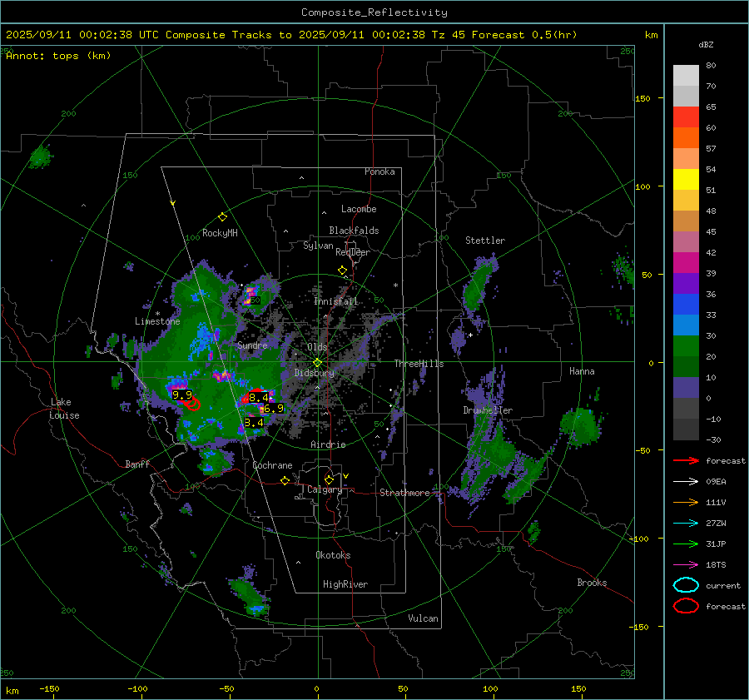749x700 pixels.
Task: Click the light blue 30-33 dBZ swatch
Action: coord(686,325)
